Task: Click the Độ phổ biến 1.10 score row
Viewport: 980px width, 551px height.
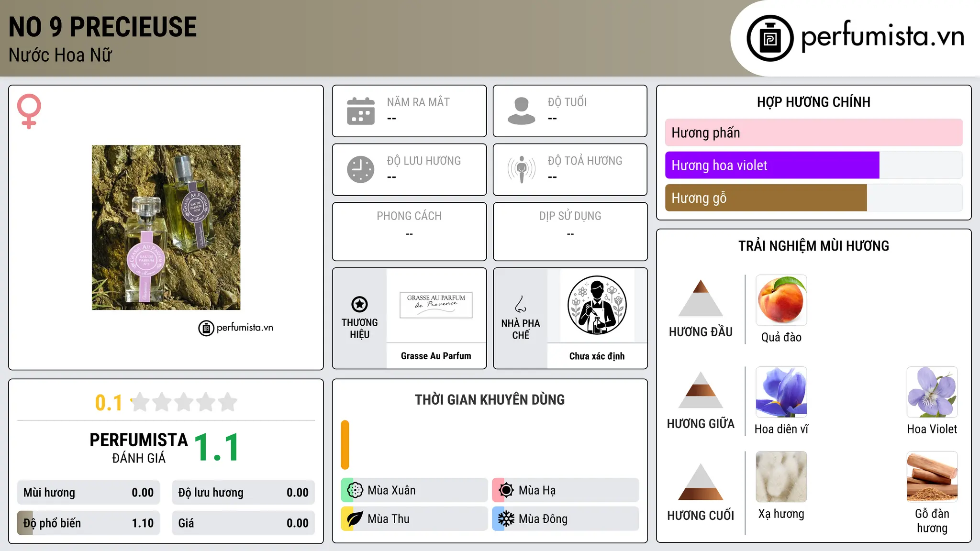Action: tap(89, 523)
